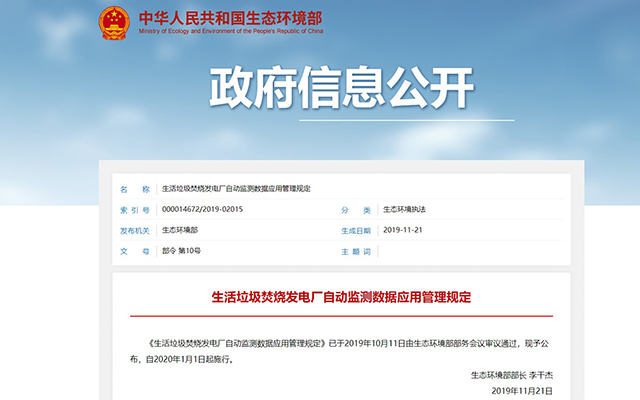The width and height of the screenshot is (640, 400).
Task: Click the 政府信息公开 banner heading
Action: (341, 89)
